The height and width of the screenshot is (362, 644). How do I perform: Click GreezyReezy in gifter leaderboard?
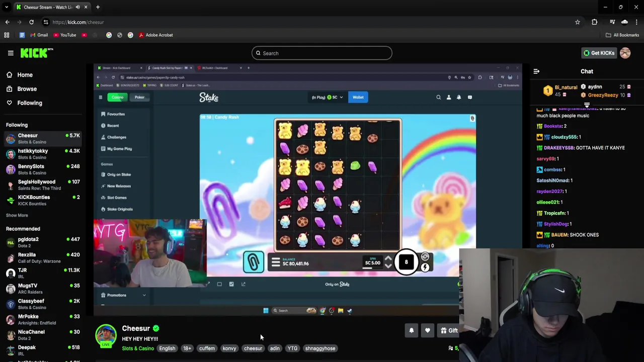[603, 96]
